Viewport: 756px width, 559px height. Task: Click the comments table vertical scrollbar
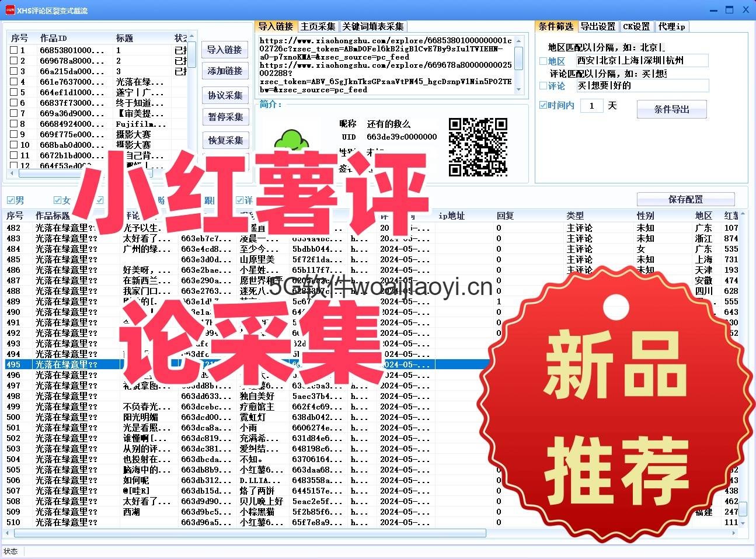coord(743,509)
